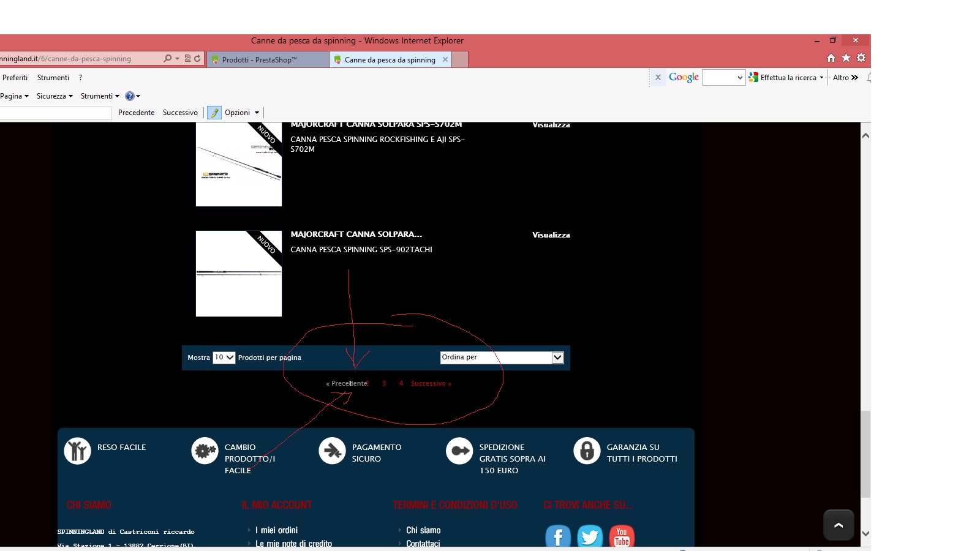Open the I miei ordini link

276,530
